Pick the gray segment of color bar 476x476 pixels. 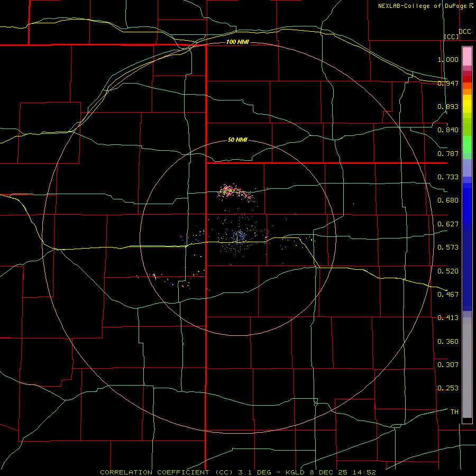[467, 368]
